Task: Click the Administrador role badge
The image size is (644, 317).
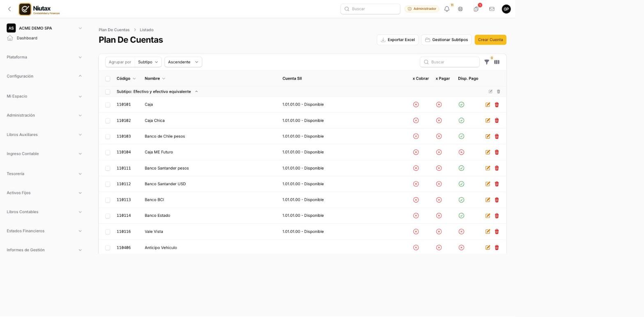Action: pos(422,9)
